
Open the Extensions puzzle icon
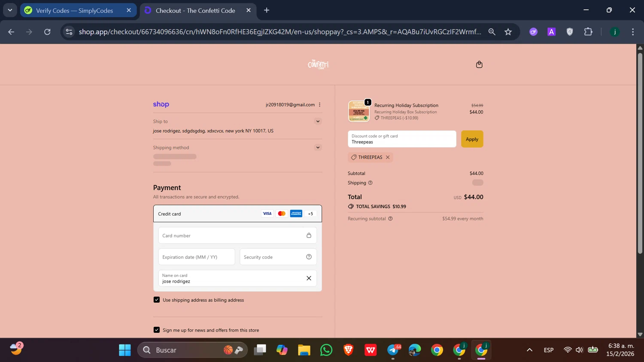tap(588, 32)
